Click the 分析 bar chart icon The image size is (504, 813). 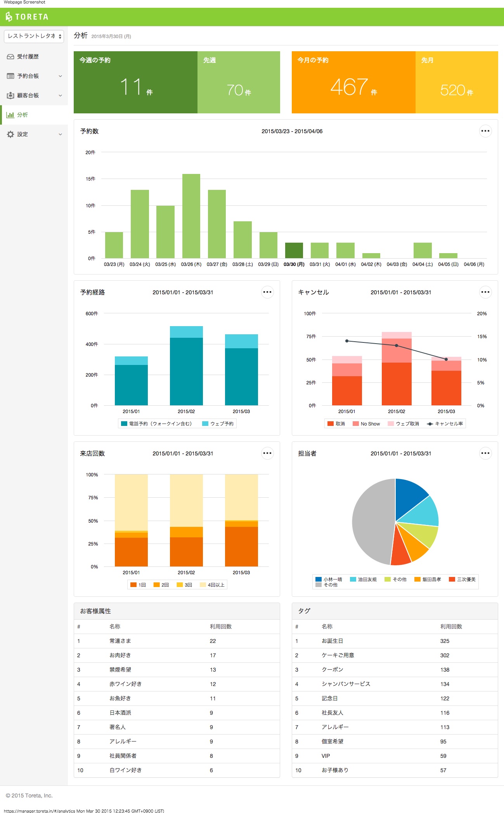tap(10, 115)
